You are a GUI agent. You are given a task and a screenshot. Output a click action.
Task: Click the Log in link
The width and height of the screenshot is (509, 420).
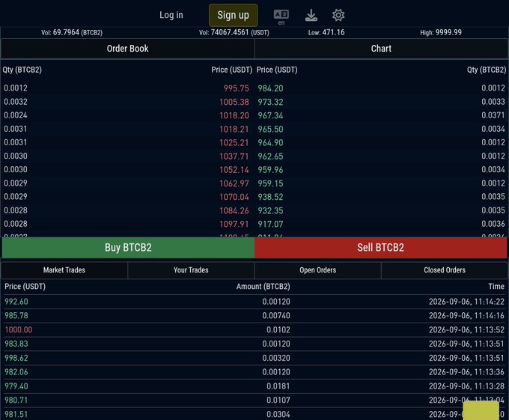(171, 15)
